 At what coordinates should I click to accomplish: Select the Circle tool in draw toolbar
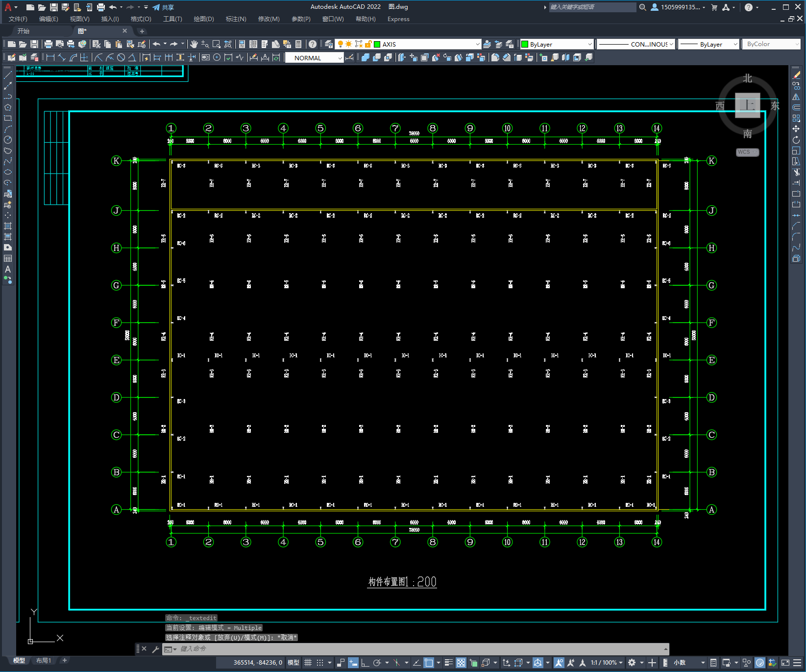8,140
